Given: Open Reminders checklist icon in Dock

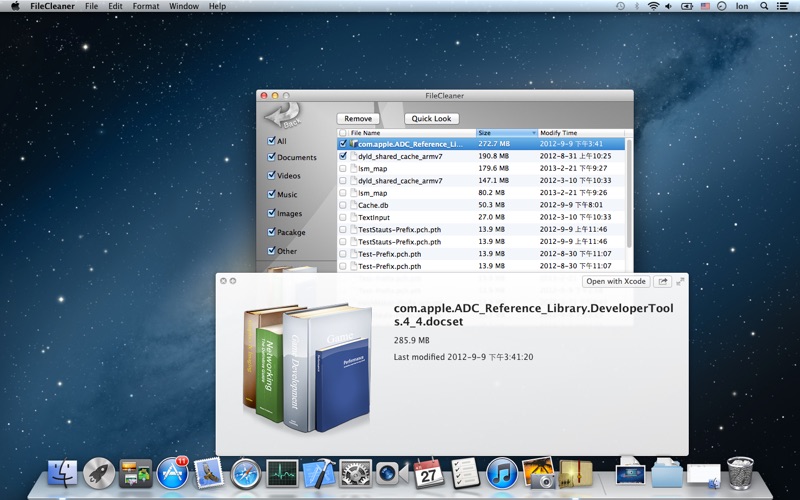Looking at the screenshot, I should tap(465, 473).
